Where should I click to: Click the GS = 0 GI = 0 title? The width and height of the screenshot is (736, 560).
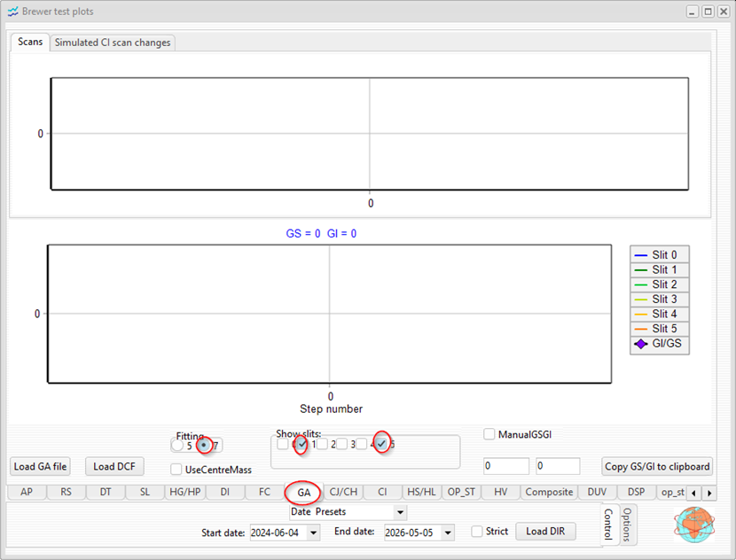coord(321,234)
